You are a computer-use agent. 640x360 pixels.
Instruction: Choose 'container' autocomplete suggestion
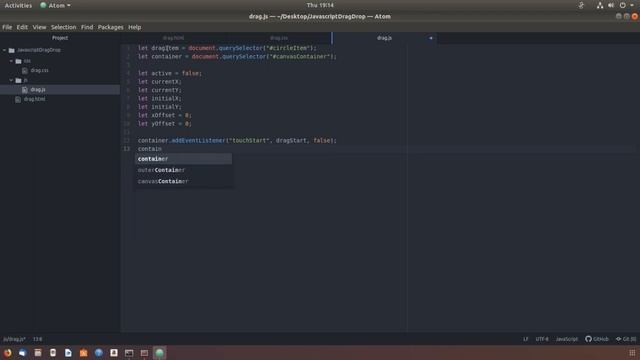[x=184, y=159]
